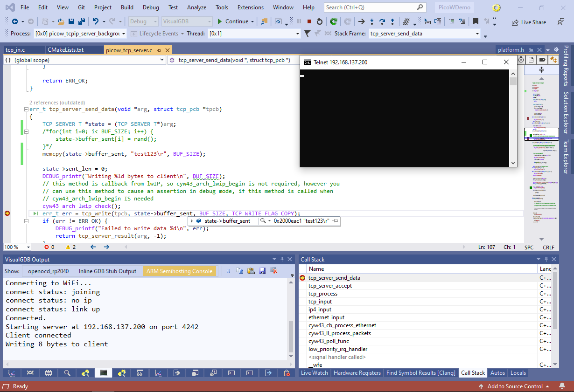The image size is (574, 392).
Task: Show the openocd_rp2040 output
Action: point(49,271)
